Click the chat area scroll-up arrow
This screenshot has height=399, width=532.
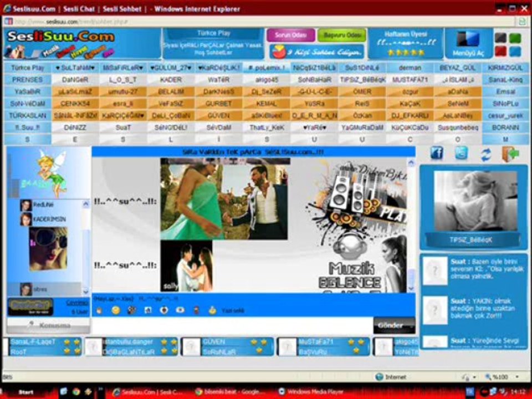(411, 162)
